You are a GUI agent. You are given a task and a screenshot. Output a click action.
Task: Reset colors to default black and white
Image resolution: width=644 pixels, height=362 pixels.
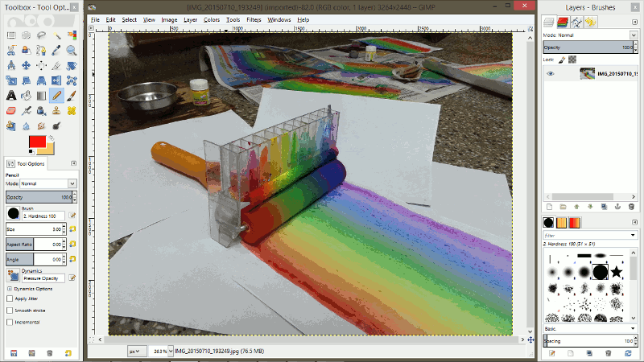[x=31, y=152]
